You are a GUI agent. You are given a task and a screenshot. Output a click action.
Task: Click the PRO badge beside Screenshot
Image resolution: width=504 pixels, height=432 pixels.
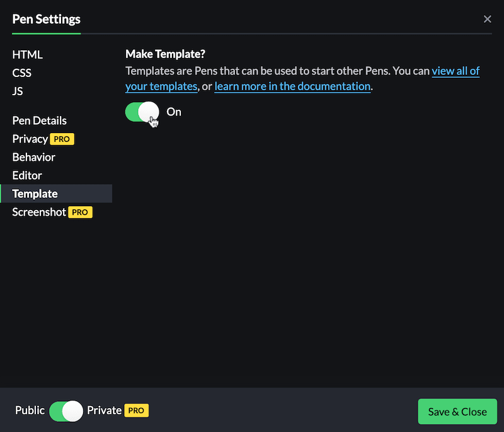80,213
